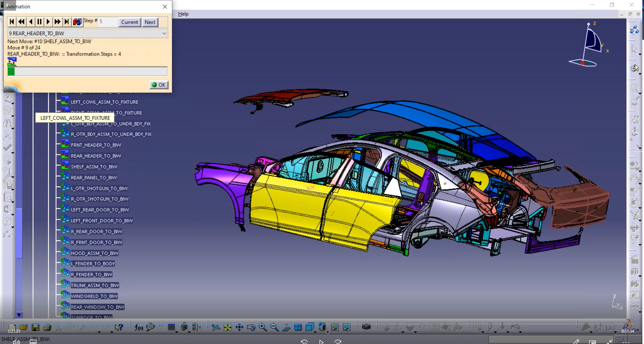Screen dimensions: 644x344
Task: Click the Fit All In icon
Action: coord(228,328)
